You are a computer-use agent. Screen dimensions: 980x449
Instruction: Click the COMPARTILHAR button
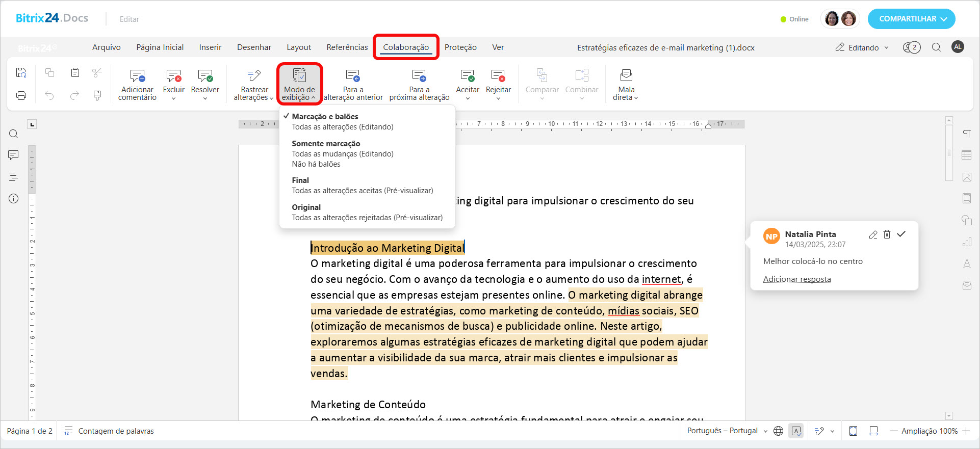[911, 19]
